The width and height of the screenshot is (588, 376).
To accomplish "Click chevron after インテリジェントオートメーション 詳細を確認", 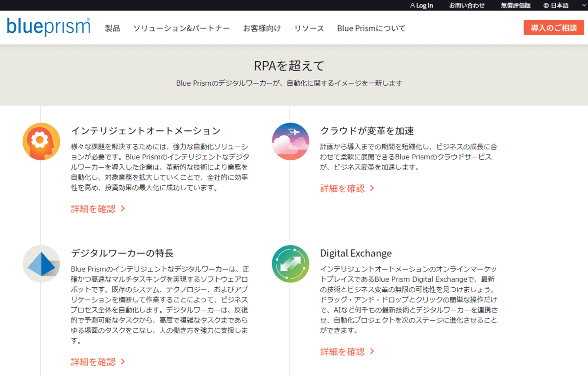I will 123,208.
